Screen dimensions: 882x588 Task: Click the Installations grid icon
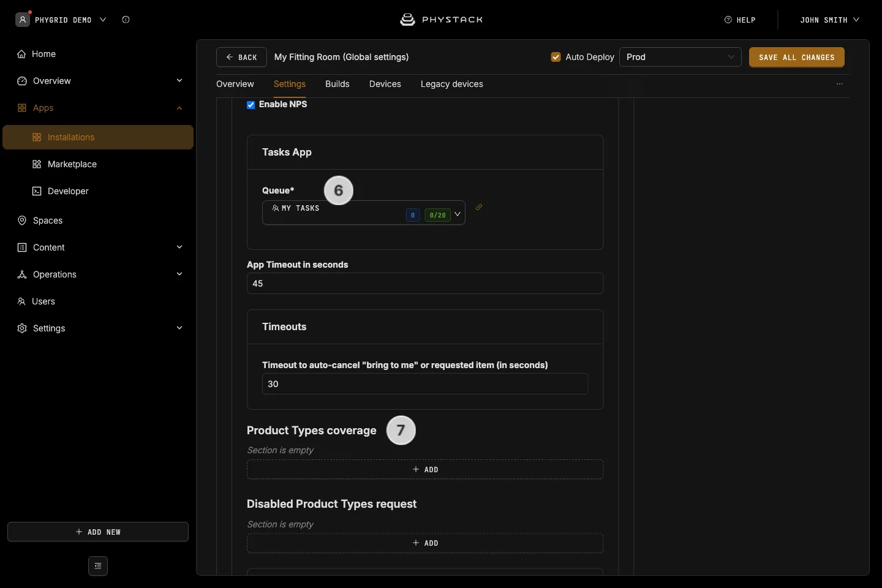click(37, 137)
